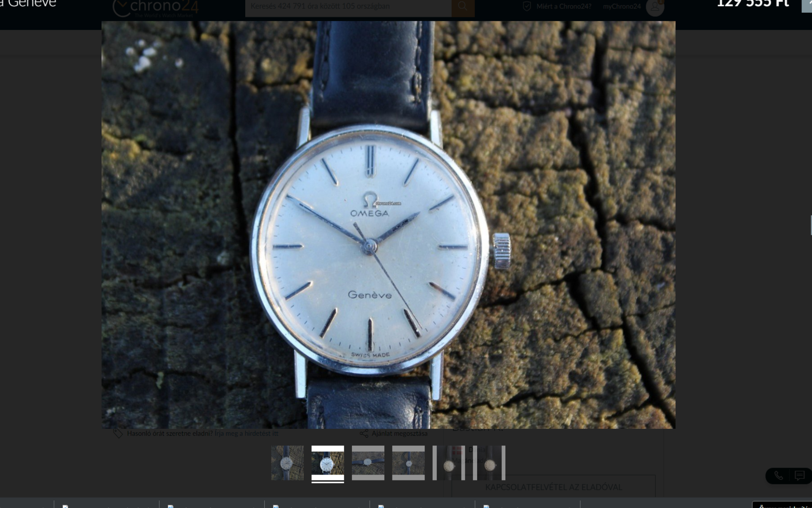Open the chat message icon

(x=799, y=476)
